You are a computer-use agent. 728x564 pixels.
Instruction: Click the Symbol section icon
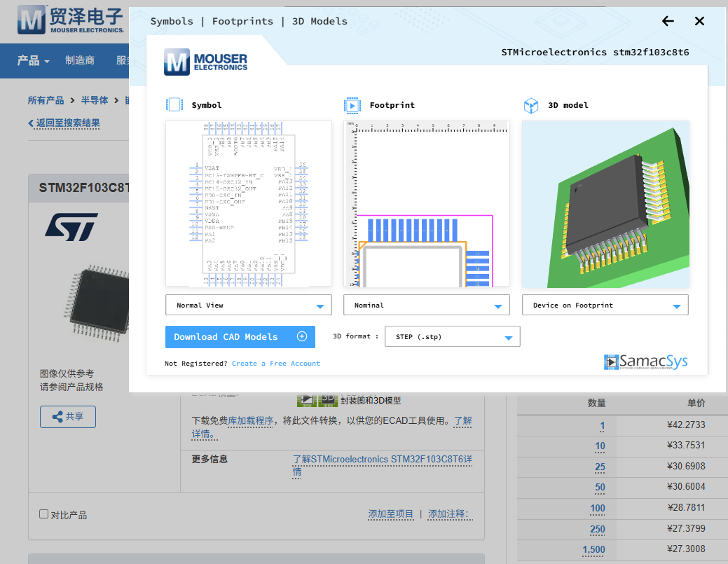(174, 104)
